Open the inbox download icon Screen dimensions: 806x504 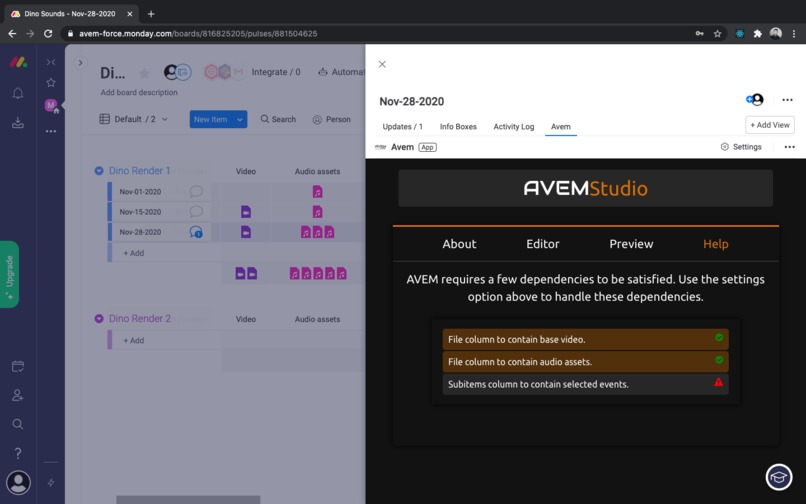pos(18,122)
